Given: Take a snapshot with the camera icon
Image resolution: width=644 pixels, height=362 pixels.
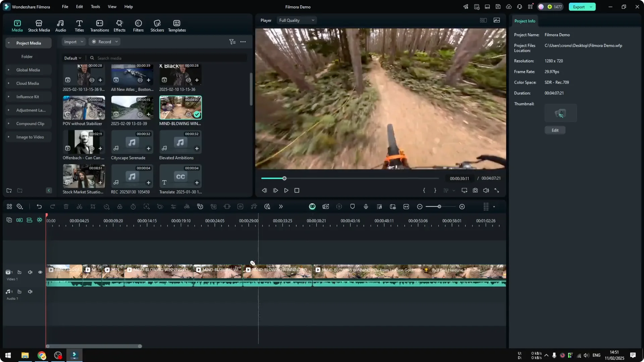Looking at the screenshot, I should [475, 190].
